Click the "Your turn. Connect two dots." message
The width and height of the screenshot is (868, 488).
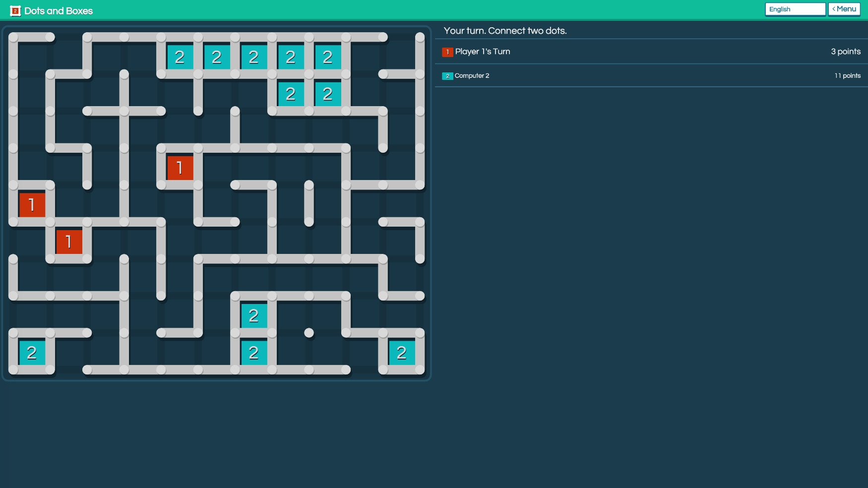tap(505, 31)
